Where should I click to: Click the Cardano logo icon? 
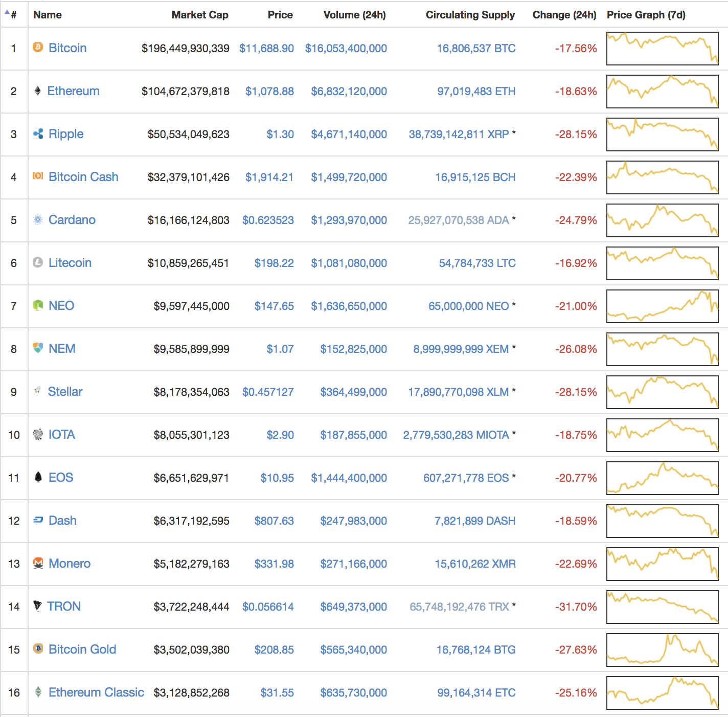coord(38,219)
